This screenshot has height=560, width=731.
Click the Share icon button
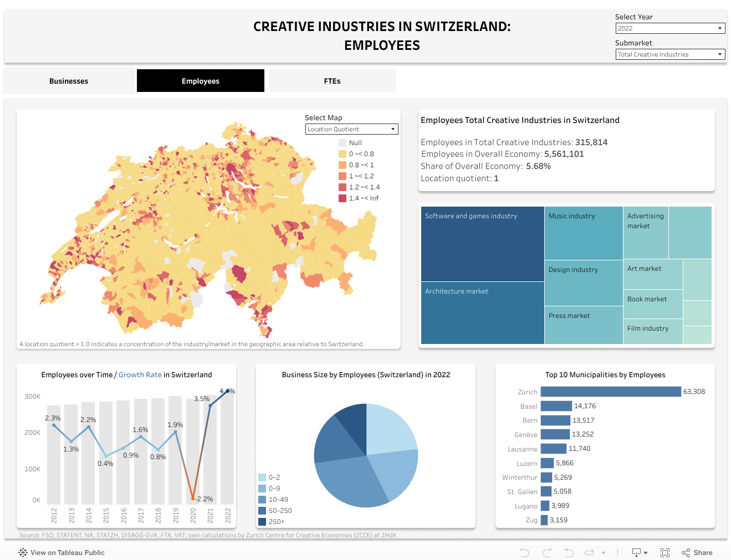(697, 552)
